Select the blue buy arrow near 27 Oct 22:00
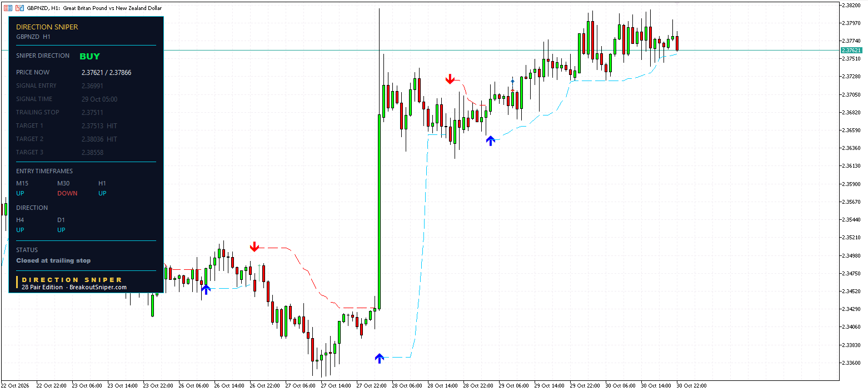Viewport: 868px width, 392px height. 379,358
